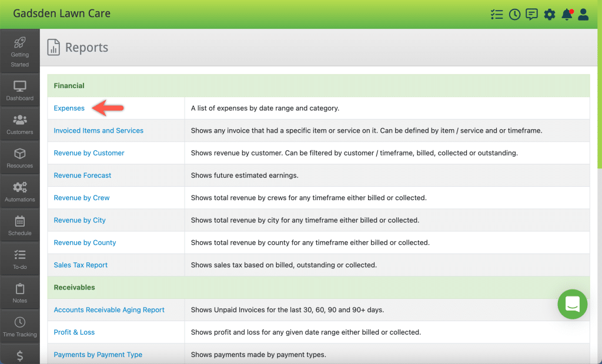Click the 'Shows Unpaid Invoices' description text
This screenshot has width=602, height=364.
point(287,310)
